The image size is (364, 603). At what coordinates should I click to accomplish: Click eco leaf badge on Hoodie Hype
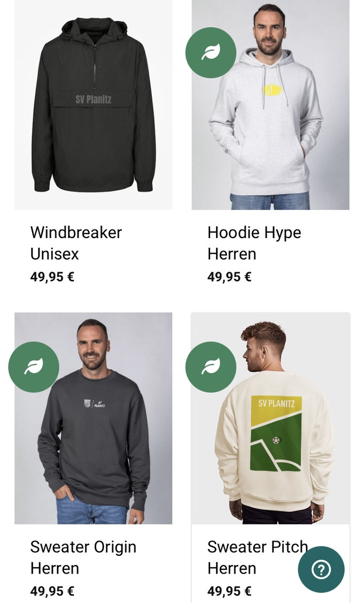click(211, 52)
